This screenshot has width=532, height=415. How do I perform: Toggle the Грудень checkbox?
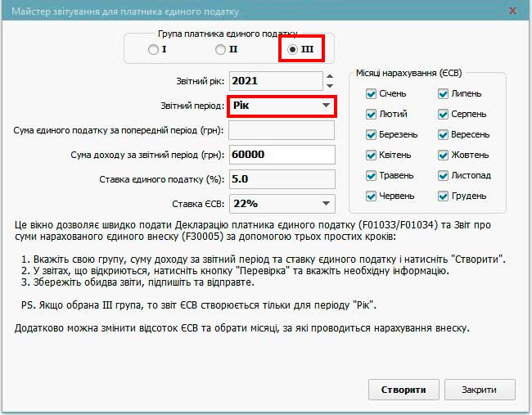443,196
